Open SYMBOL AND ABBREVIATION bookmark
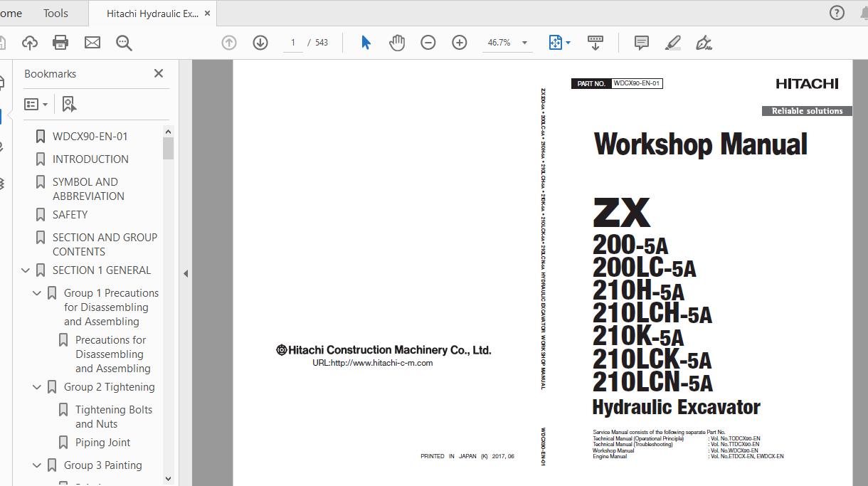Screen dimensions: 868x486 click(x=88, y=189)
